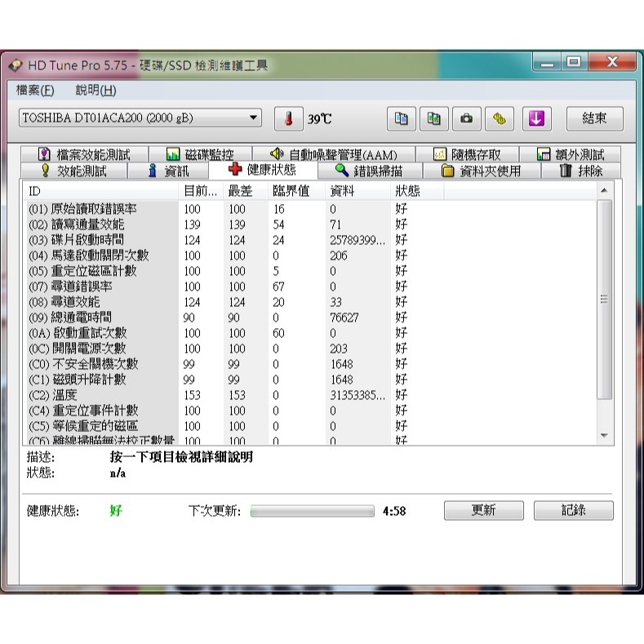Switch to the 效能測試 tab
The width and height of the screenshot is (644, 644).
[74, 171]
